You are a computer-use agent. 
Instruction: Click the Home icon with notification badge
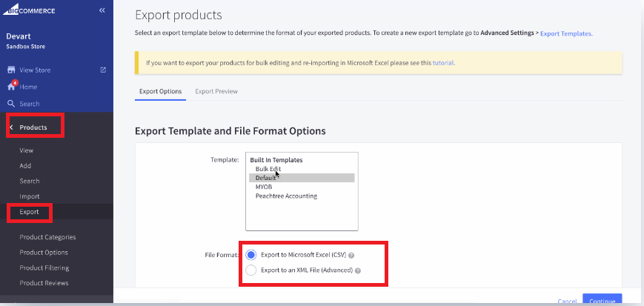(x=12, y=86)
